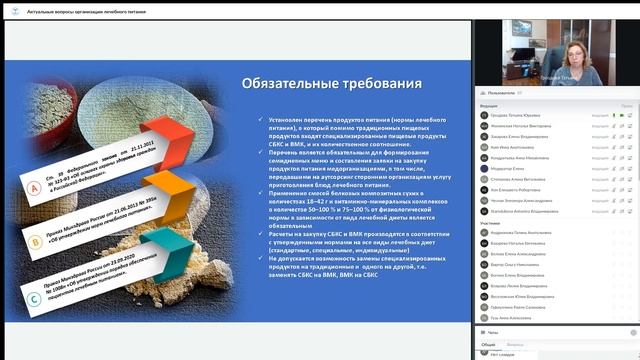This screenshot has height=360, width=640.
Task: Select participant Раиля Салимовна in the list
Action: (518, 307)
